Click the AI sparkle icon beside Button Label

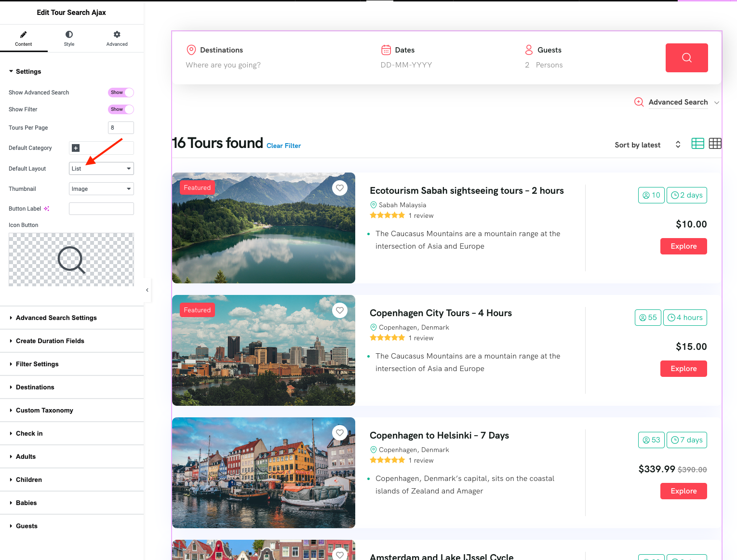(x=47, y=209)
